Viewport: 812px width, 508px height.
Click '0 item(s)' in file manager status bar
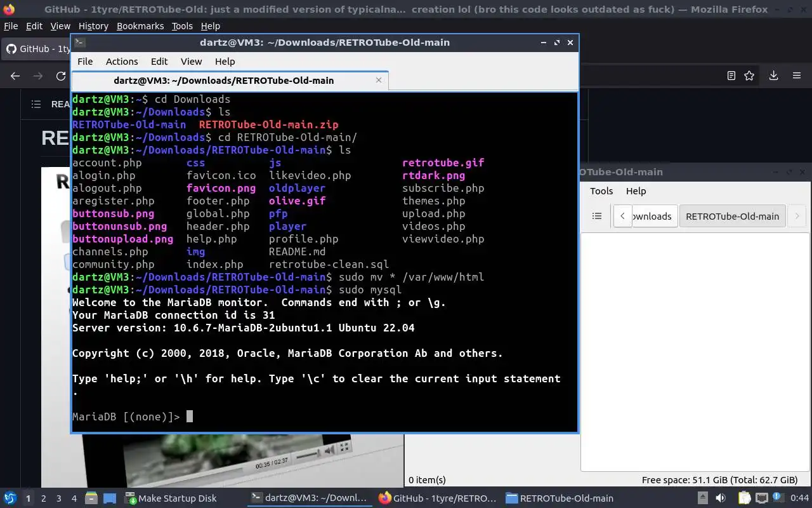point(427,480)
